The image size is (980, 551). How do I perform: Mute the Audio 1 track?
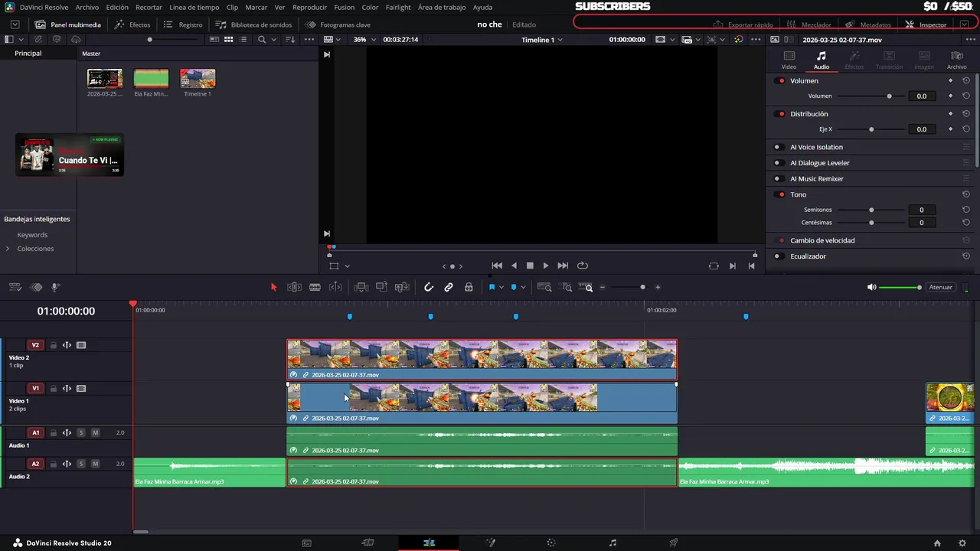pos(95,432)
